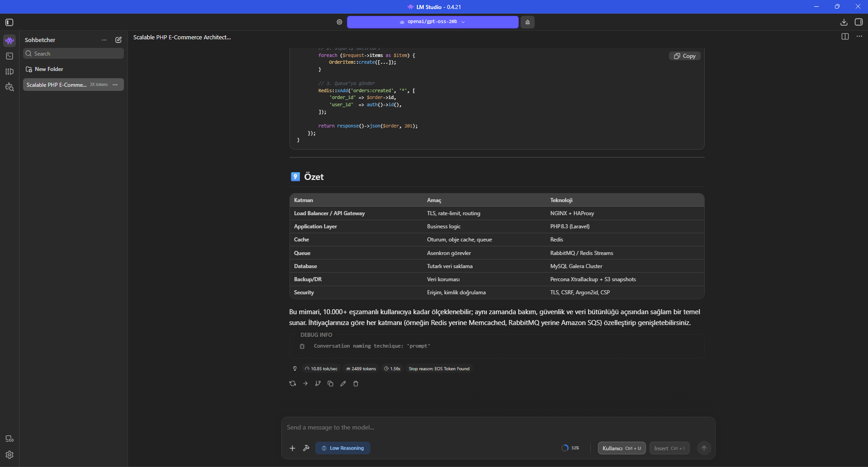868x467 pixels.
Task: Click the Scalable PHP E-Commerce Architect... title
Action: [182, 38]
